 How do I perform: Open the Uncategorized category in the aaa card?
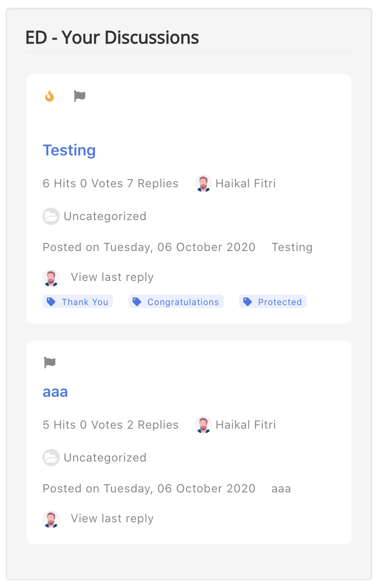105,458
